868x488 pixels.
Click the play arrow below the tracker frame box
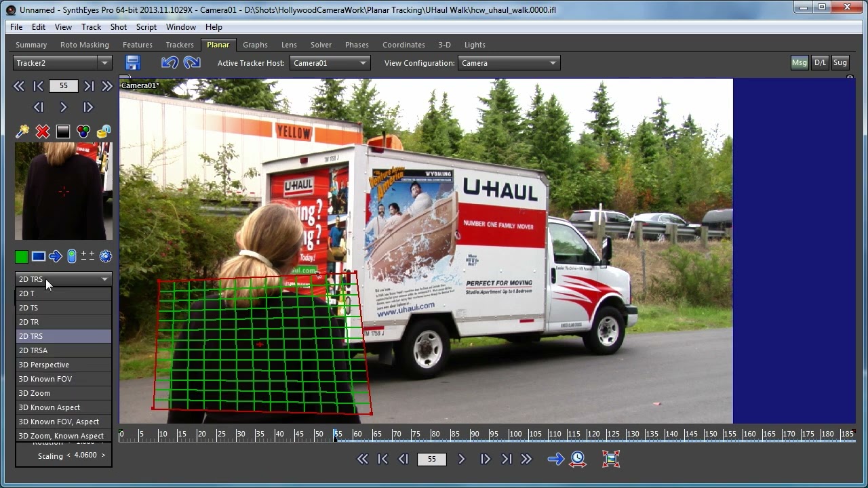(63, 107)
